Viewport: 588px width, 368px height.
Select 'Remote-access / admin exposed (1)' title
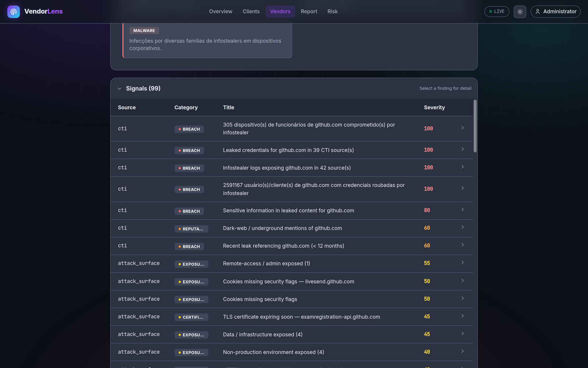[266, 263]
